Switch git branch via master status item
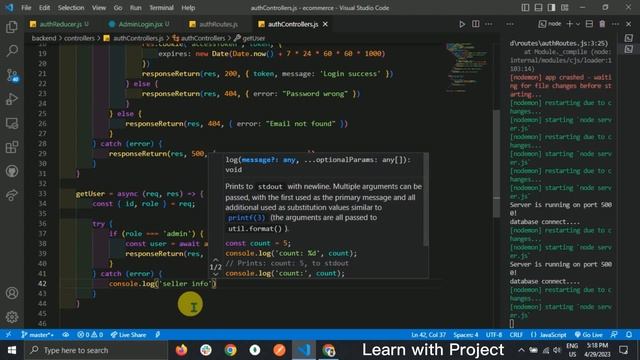640x360 pixels. pyautogui.click(x=37, y=335)
